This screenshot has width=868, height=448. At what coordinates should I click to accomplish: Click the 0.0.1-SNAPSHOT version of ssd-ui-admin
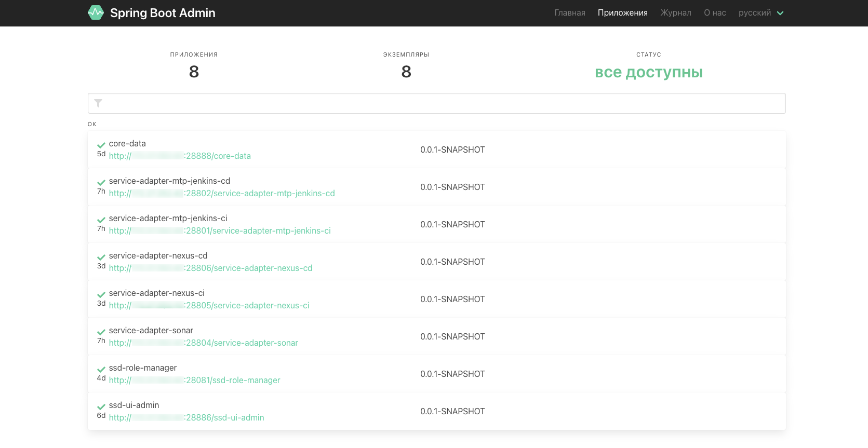point(452,411)
